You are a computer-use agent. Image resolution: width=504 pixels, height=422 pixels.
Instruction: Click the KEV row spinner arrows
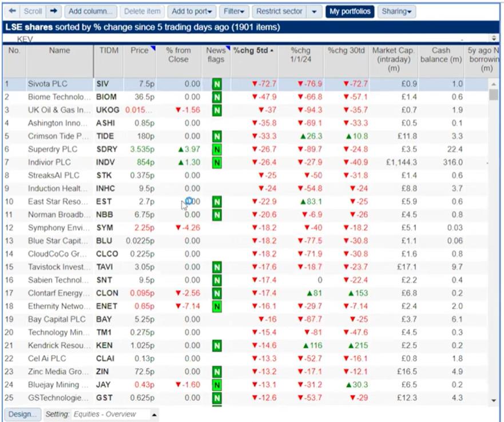tap(494, 38)
